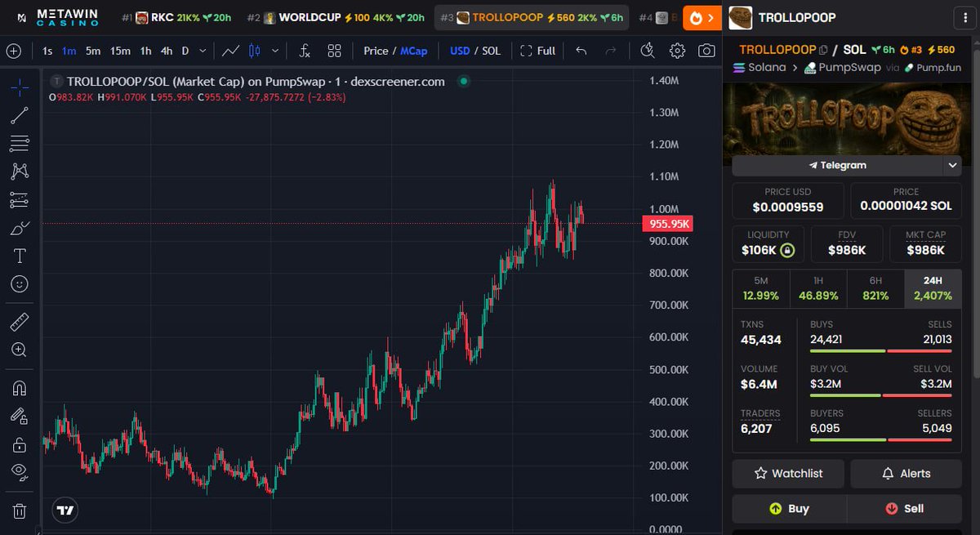Toggle magnet mode snapping
The image size is (980, 535).
20,387
